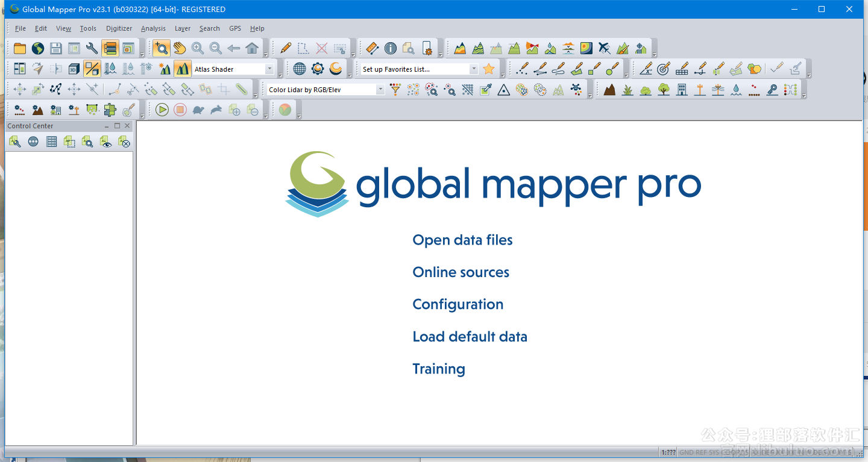Viewport: 868px width, 462px height.
Task: Click the Lidar filter funnel icon
Action: pos(395,90)
